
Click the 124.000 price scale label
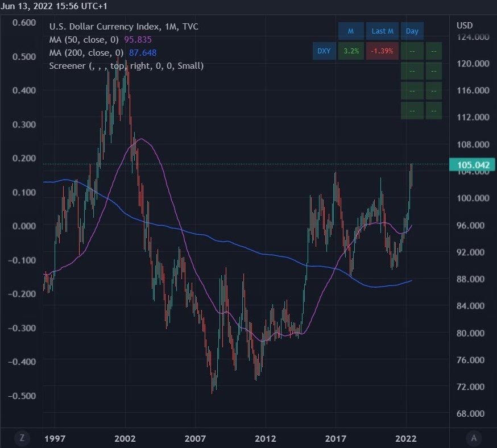(x=473, y=37)
